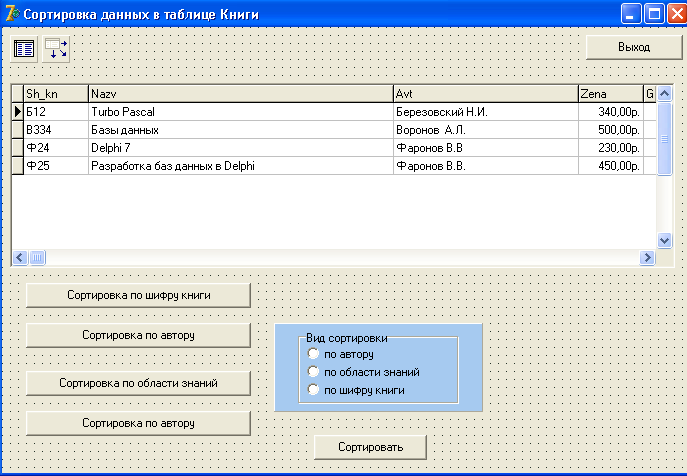This screenshot has width=687, height=476.
Task: Click the grid's vertical scrollbar up arrow
Action: (x=665, y=93)
